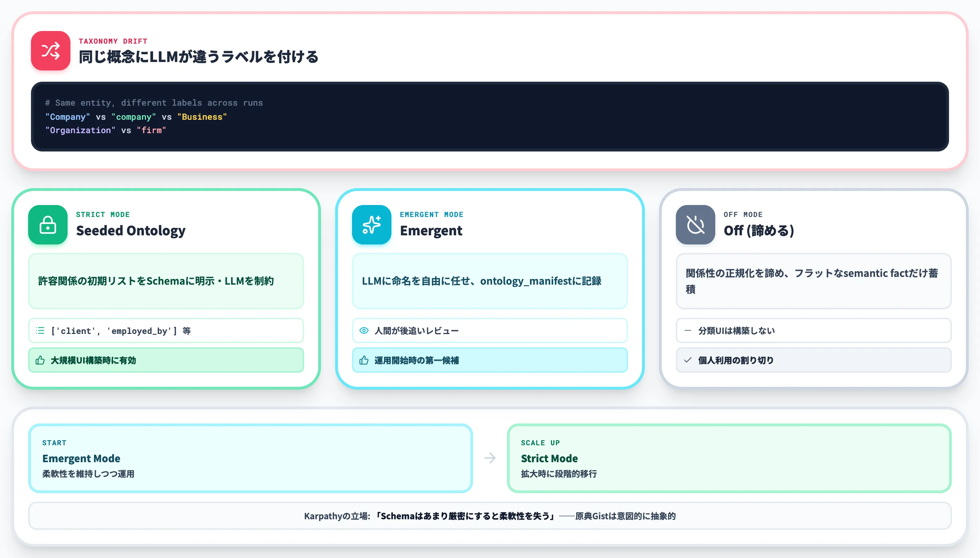The image size is (980, 558).
Task: Click description 許容関係の初期リストをSchemaに明示
Action: (156, 281)
